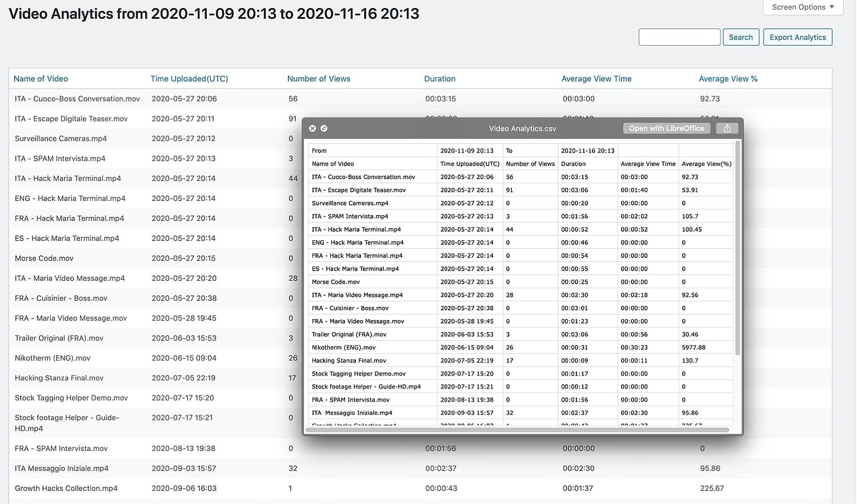857x504 pixels.
Task: Click Surveillance Cameras.mp4 in the page table
Action: [x=61, y=139]
